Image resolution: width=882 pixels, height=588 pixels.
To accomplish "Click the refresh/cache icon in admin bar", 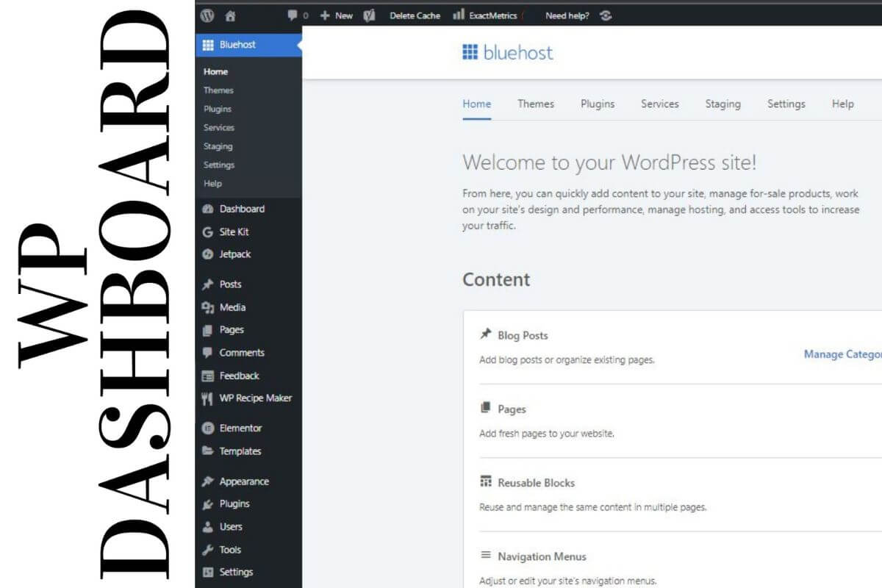I will tap(605, 15).
